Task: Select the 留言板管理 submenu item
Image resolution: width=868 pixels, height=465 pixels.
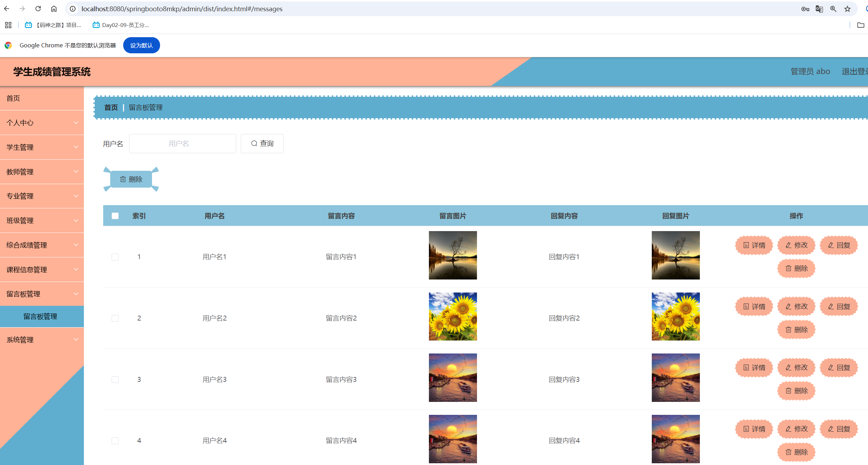Action: (x=40, y=316)
